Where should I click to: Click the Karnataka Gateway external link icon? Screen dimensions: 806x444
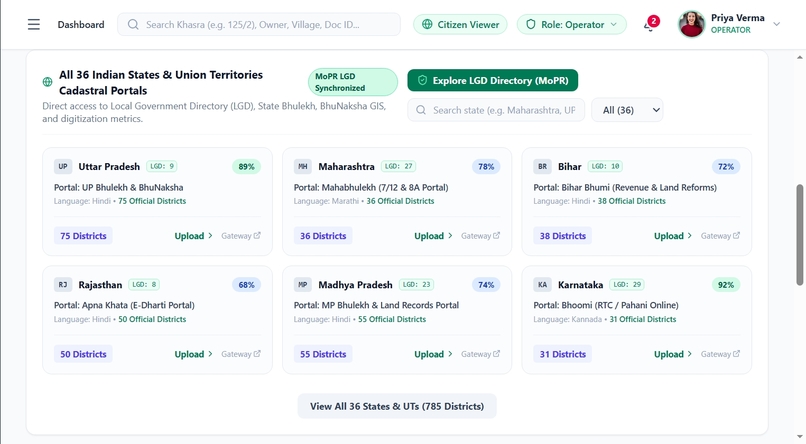pos(736,354)
